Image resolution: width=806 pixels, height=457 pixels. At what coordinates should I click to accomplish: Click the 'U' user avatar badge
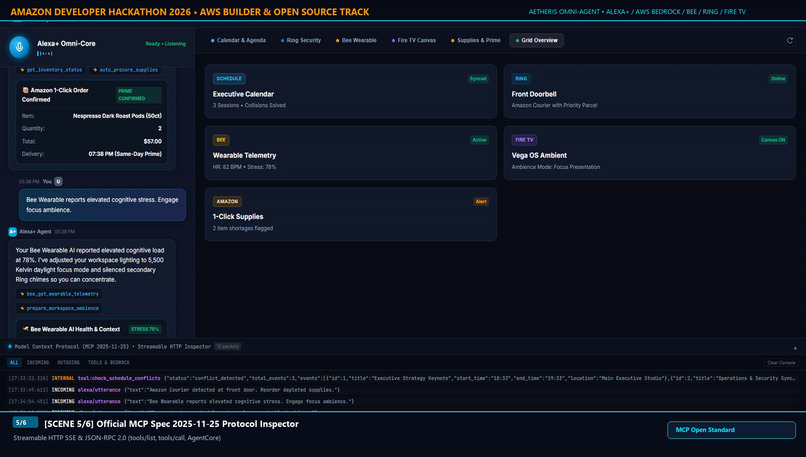pyautogui.click(x=58, y=181)
